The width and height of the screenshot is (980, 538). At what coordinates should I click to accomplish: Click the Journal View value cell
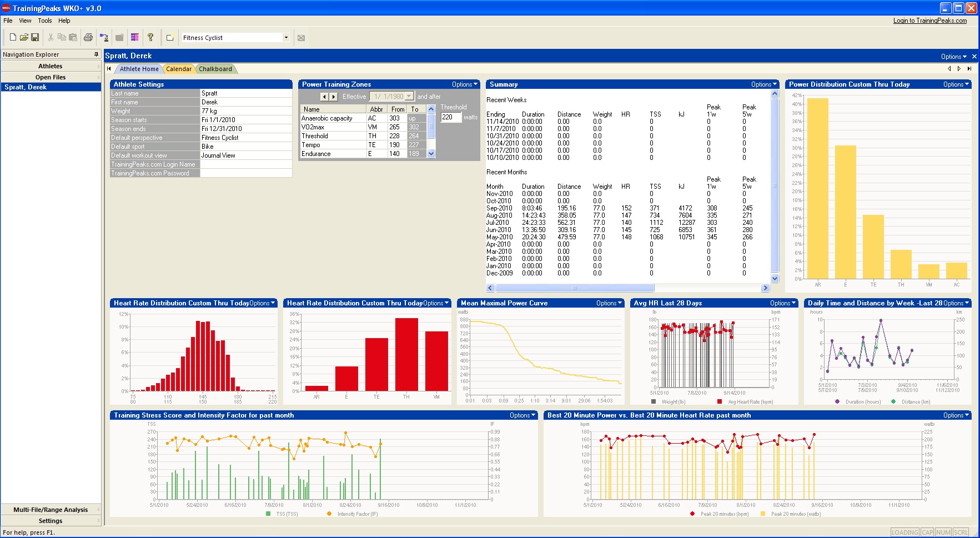[x=246, y=155]
